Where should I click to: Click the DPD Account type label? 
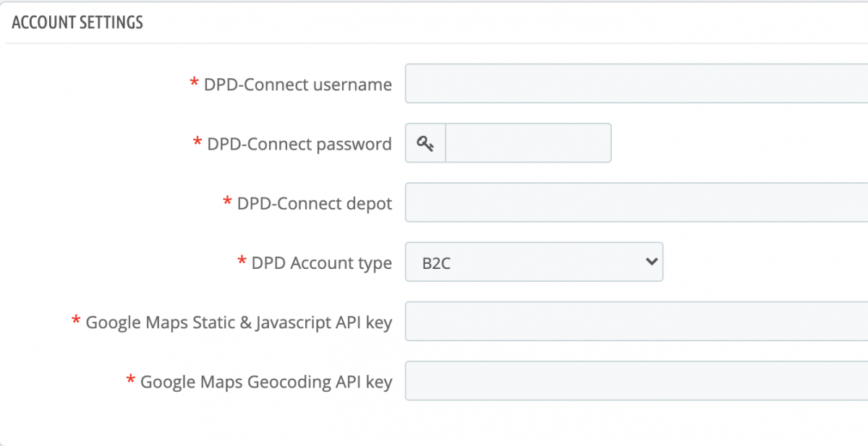pyautogui.click(x=321, y=263)
